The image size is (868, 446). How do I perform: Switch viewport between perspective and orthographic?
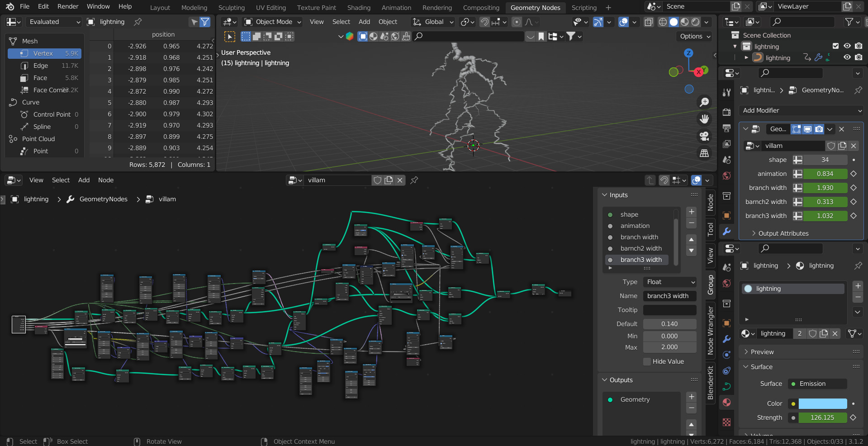click(704, 153)
